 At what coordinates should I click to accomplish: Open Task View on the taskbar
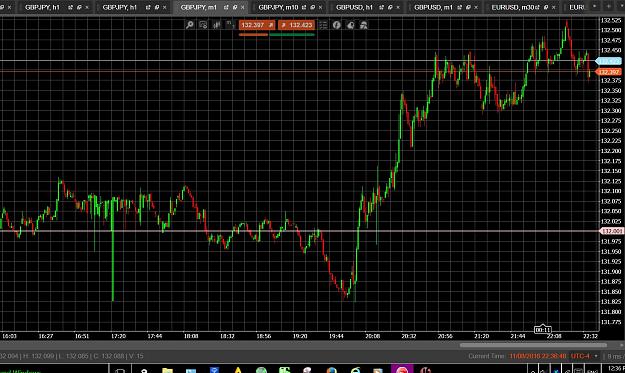[x=120, y=371]
